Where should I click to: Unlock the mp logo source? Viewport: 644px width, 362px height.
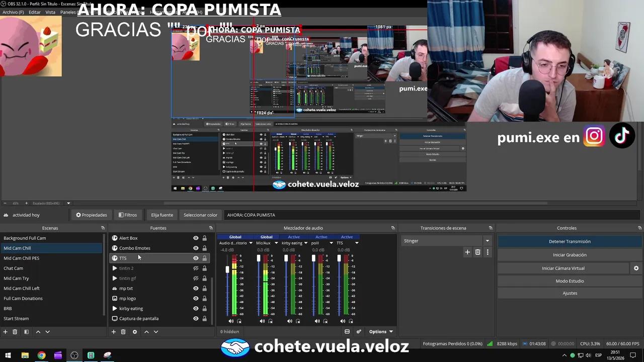204,299
